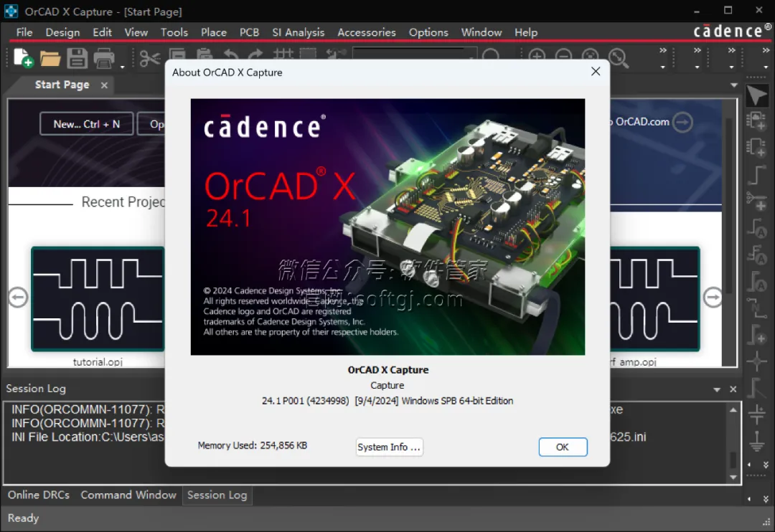The image size is (775, 532).
Task: Save with the floppy disk icon
Action: coord(77,58)
